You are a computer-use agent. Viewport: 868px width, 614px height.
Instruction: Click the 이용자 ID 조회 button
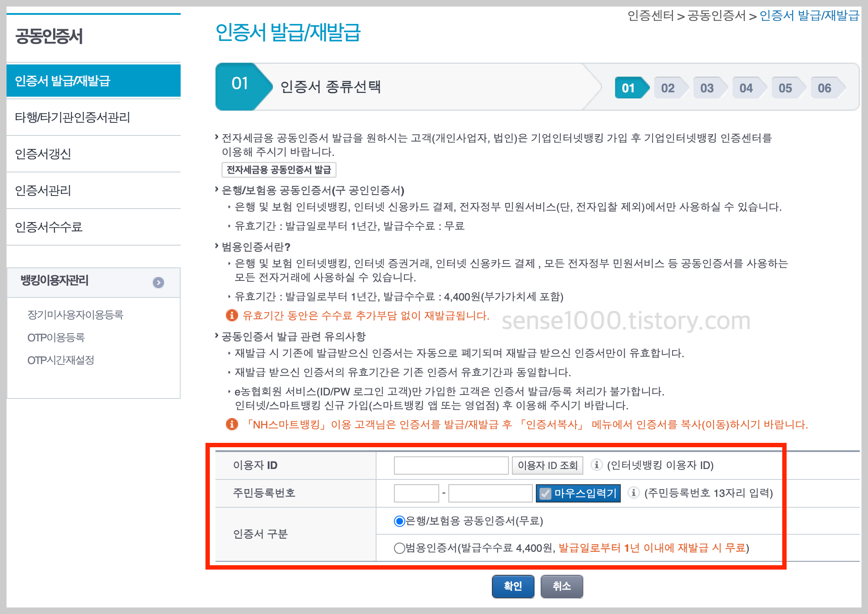(547, 465)
